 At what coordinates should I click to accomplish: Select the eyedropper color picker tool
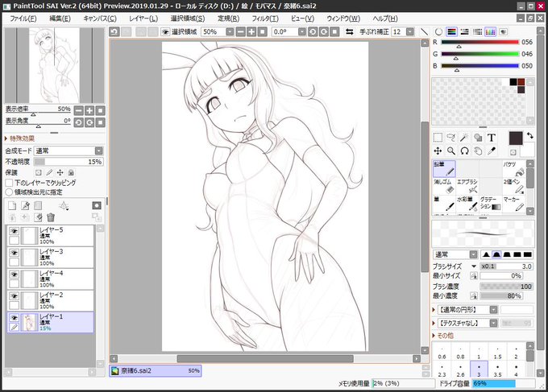(492, 151)
